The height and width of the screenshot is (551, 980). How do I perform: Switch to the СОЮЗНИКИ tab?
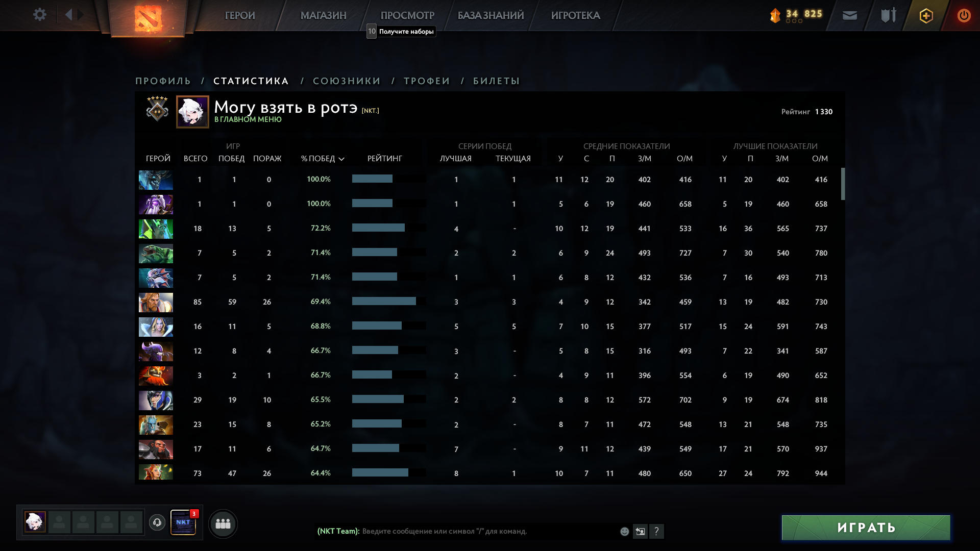[x=347, y=81]
